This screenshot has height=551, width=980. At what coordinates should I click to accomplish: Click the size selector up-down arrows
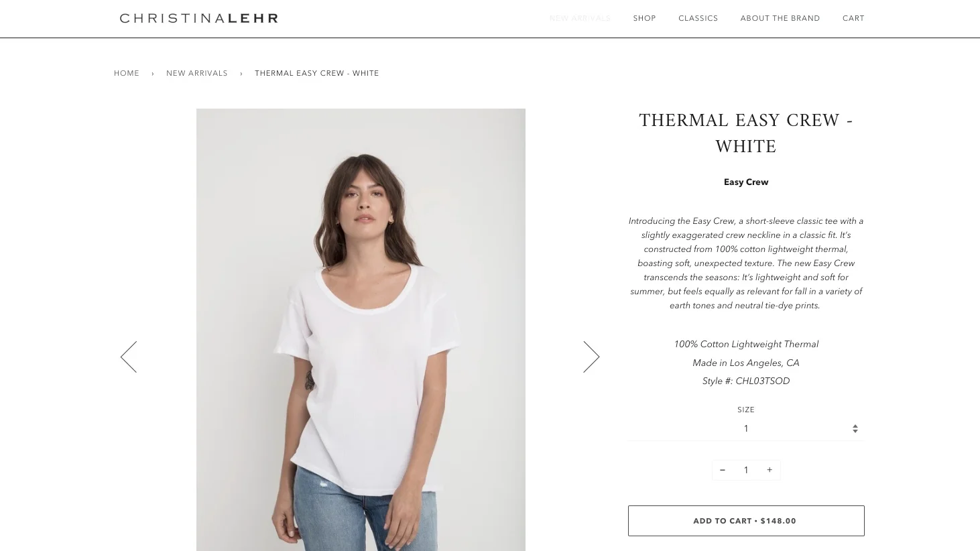[x=855, y=429]
